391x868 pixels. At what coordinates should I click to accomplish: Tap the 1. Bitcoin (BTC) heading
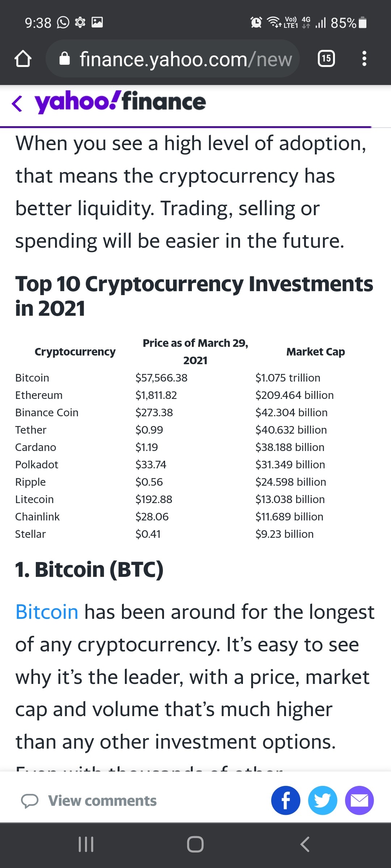tap(89, 570)
